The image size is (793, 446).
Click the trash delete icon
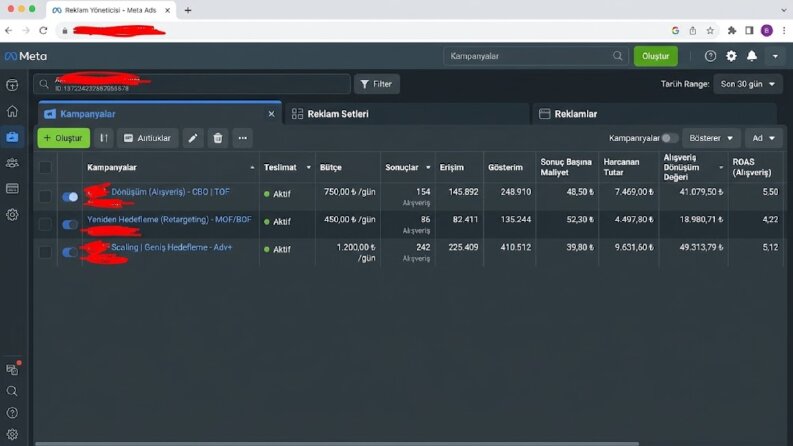click(218, 138)
